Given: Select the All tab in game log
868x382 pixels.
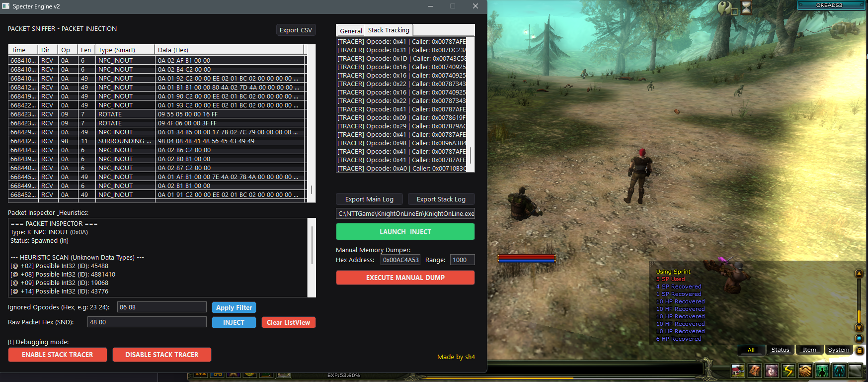Looking at the screenshot, I should 751,350.
